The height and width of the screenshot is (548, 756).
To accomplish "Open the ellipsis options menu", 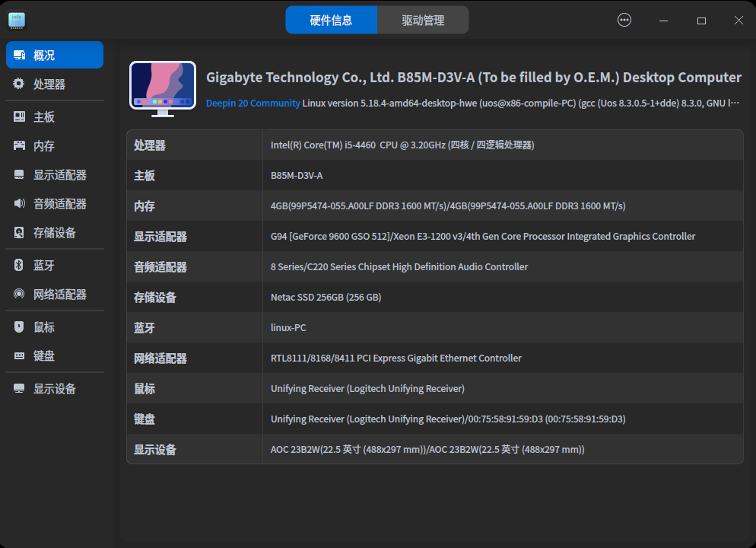I will (624, 20).
